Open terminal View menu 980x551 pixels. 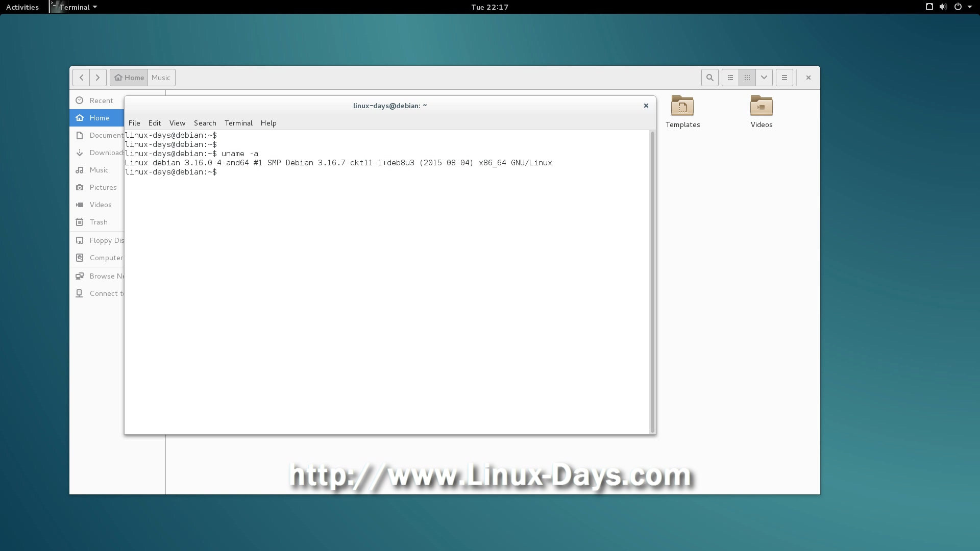[177, 123]
